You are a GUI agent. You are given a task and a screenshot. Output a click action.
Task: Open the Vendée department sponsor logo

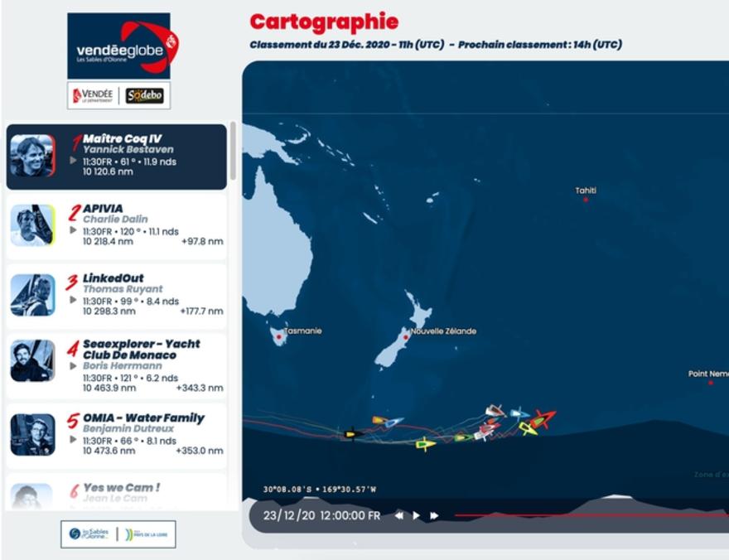[93, 95]
